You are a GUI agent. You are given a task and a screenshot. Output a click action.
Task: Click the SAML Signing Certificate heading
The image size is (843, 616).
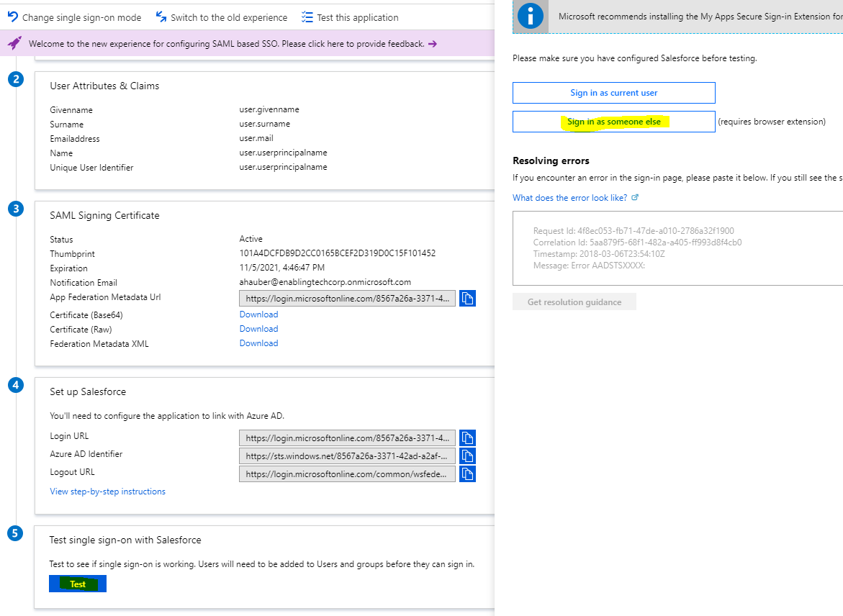[104, 216]
